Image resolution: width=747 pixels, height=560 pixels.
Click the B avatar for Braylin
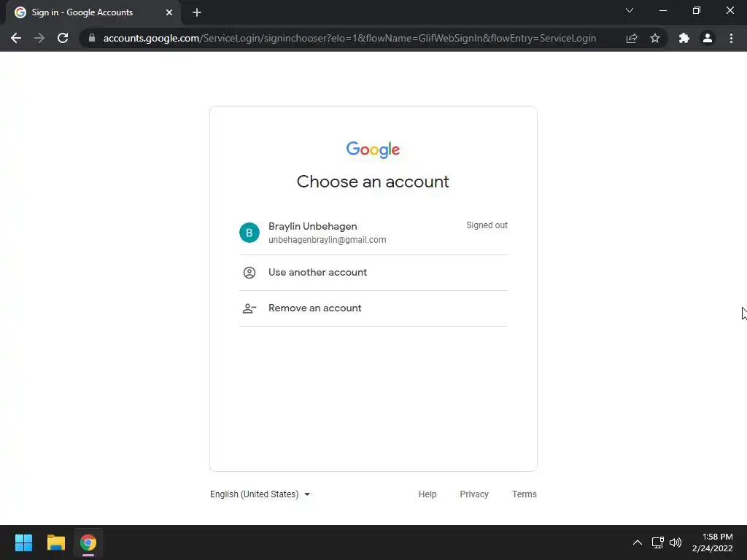coord(249,233)
